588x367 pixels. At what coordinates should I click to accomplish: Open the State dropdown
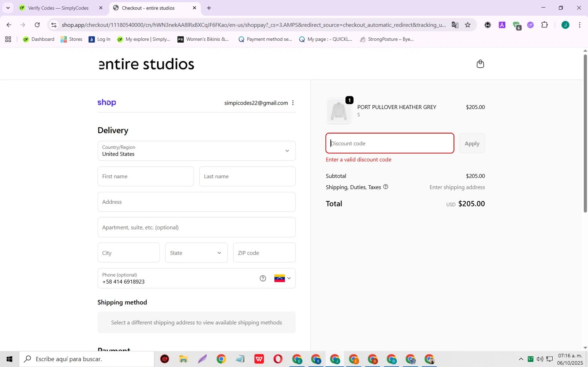[x=196, y=253]
